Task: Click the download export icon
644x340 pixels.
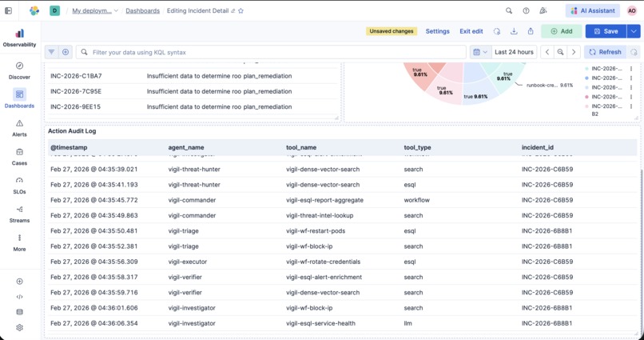Action: tap(514, 31)
